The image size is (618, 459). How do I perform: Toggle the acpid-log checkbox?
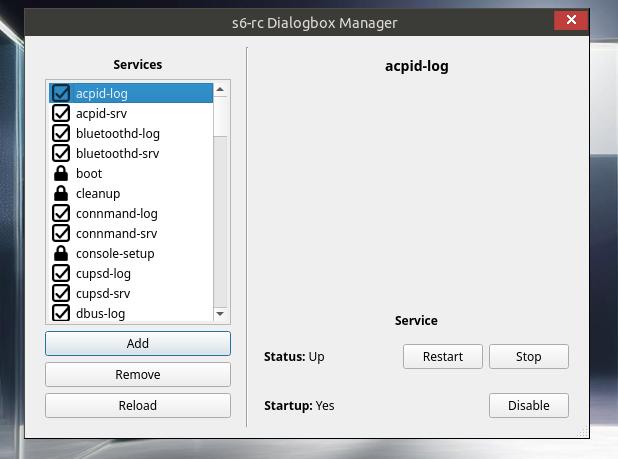coord(61,93)
